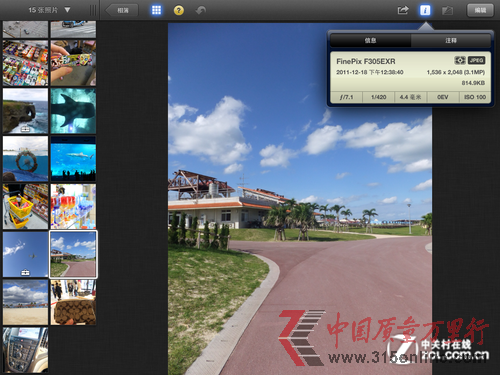Expand the 15 photos dropdown arrow

coord(67,10)
